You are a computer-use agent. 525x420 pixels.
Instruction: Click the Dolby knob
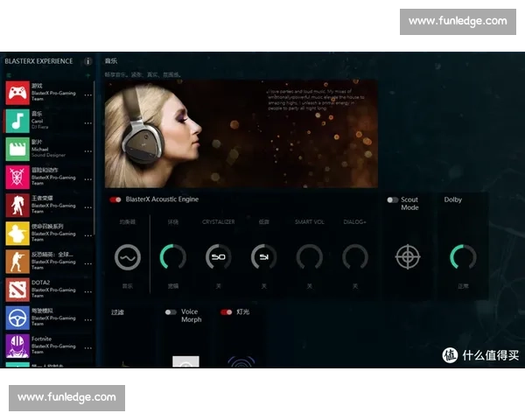[463, 257]
